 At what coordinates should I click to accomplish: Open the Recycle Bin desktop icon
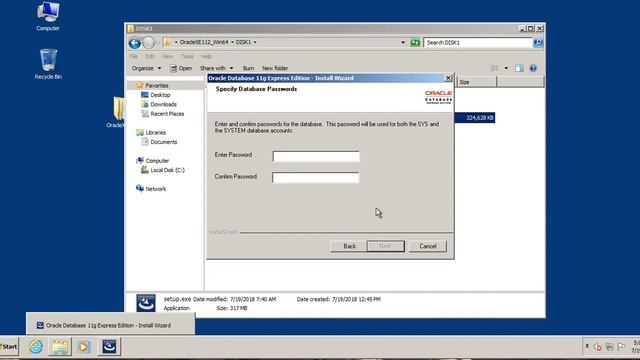[48, 64]
